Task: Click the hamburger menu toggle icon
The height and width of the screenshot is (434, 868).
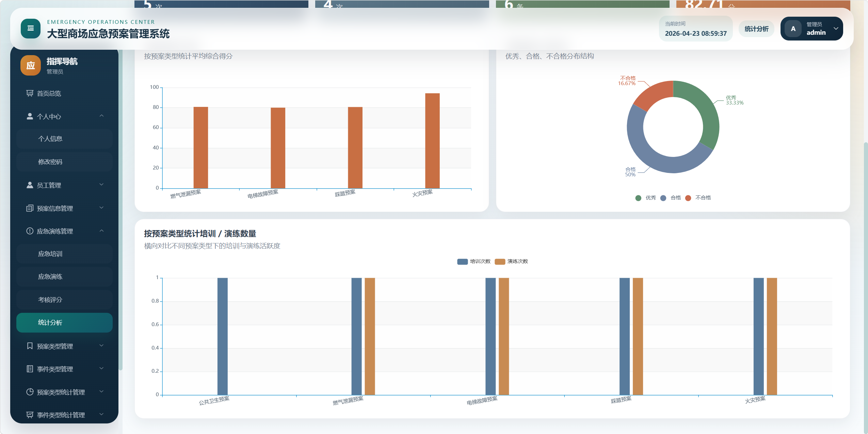Action: coord(30,29)
